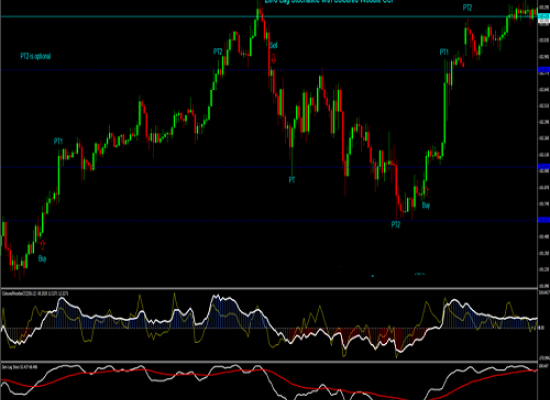
Task: Click the highlighted current price tag on the axis
Action: click(x=544, y=16)
